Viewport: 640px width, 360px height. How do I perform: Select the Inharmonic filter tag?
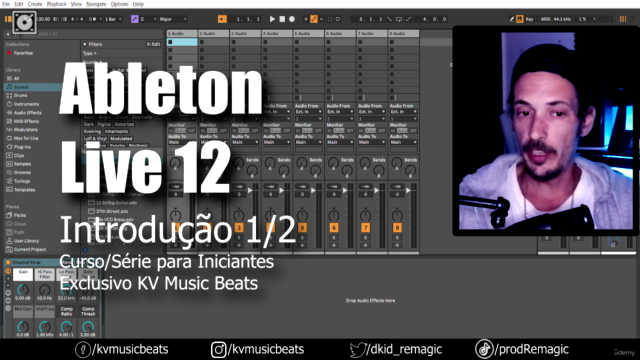(x=116, y=131)
